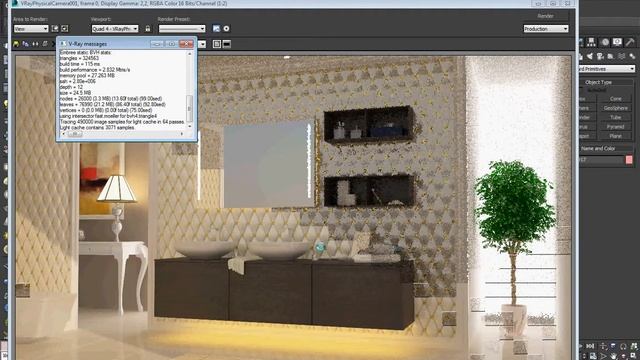
Task: Open the pink object color swatch
Action: (629, 160)
